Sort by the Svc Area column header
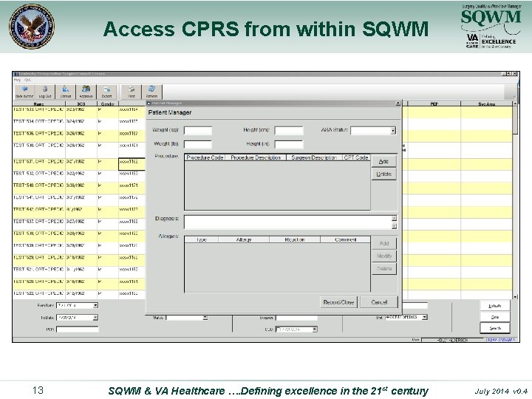This screenshot has height=399, width=532. 486,104
